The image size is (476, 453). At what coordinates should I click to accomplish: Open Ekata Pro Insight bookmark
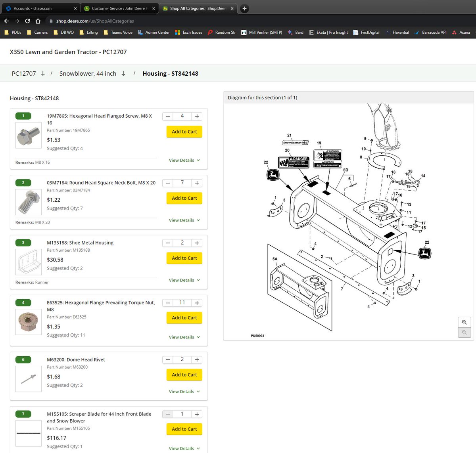tap(328, 32)
